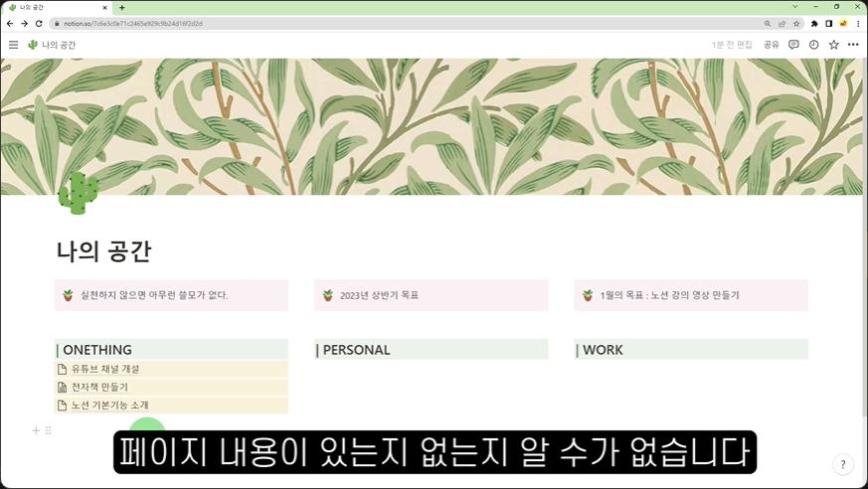Image resolution: width=868 pixels, height=489 pixels.
Task: Click the 나의 공간 breadcrumb title
Action: click(x=59, y=46)
